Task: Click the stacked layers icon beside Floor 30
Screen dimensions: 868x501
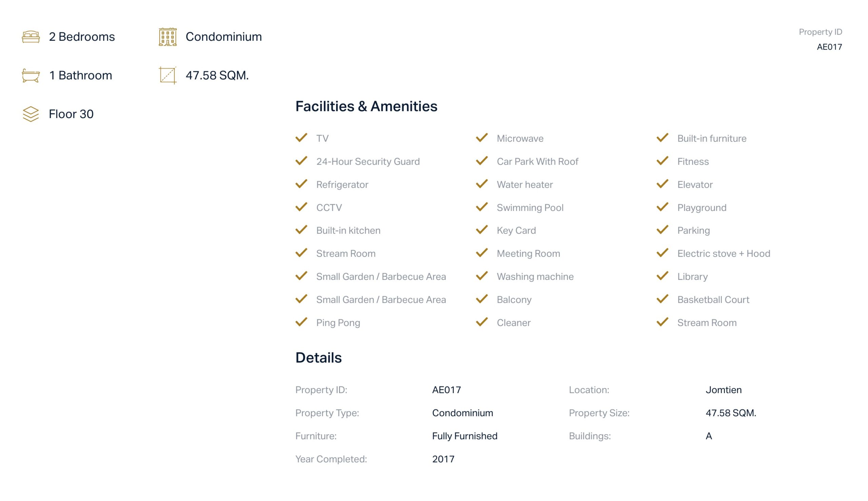Action: (31, 114)
